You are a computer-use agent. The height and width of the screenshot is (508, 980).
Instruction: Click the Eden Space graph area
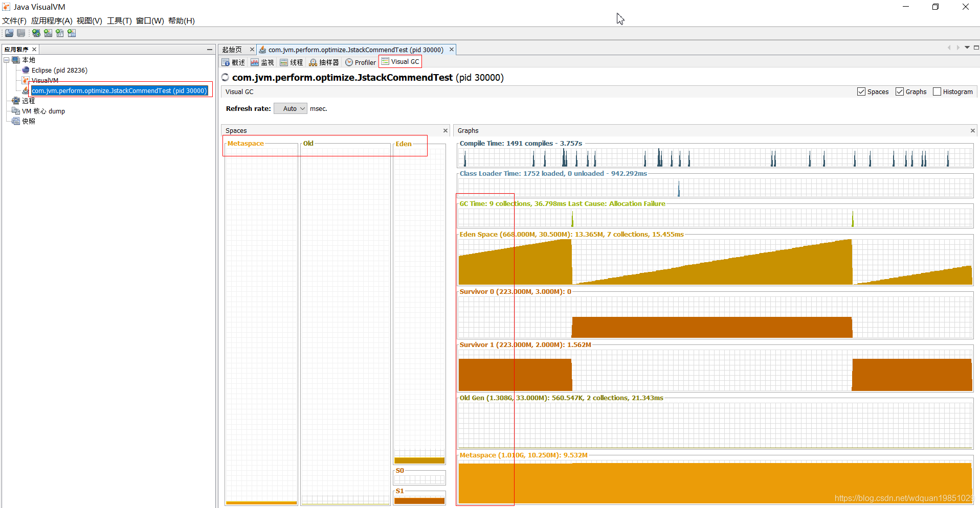pos(715,262)
